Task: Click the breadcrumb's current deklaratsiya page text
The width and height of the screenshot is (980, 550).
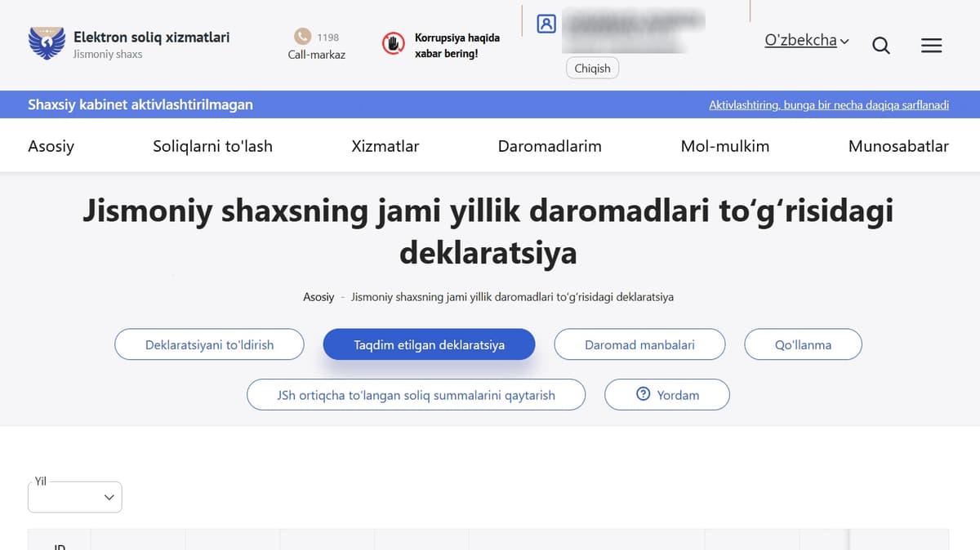Action: [513, 297]
